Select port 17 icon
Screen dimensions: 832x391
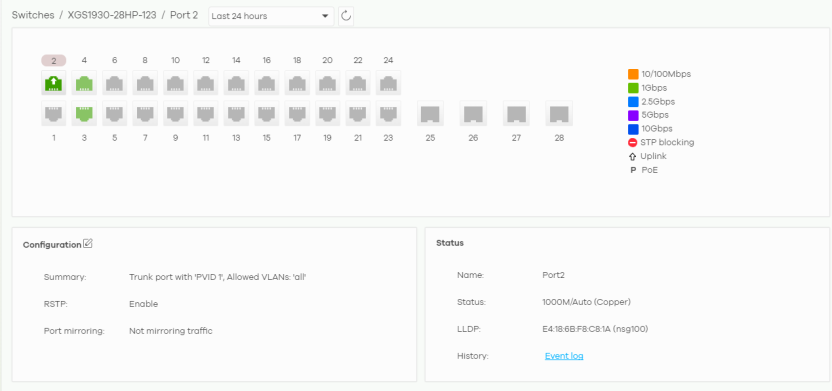[297, 113]
